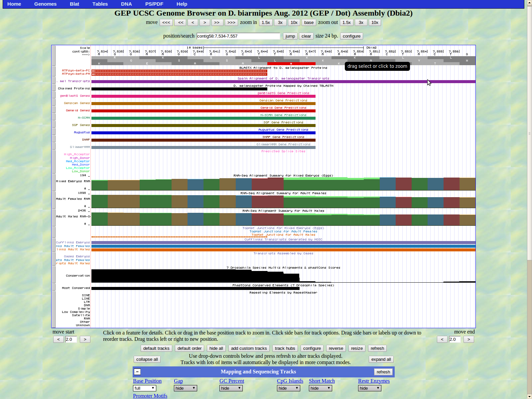Move start left with < button
The width and height of the screenshot is (532, 399).
click(x=59, y=339)
